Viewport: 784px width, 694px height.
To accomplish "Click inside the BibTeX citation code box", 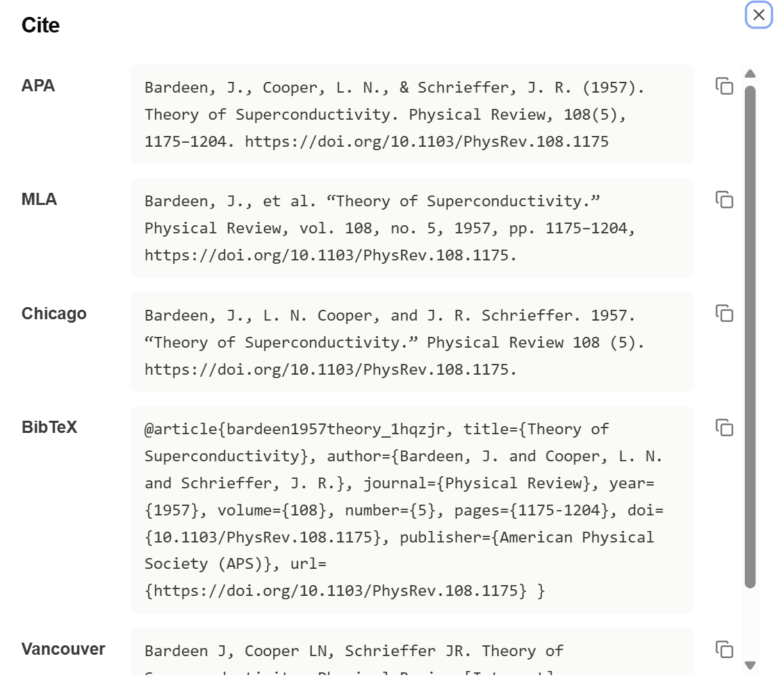I will coord(411,509).
